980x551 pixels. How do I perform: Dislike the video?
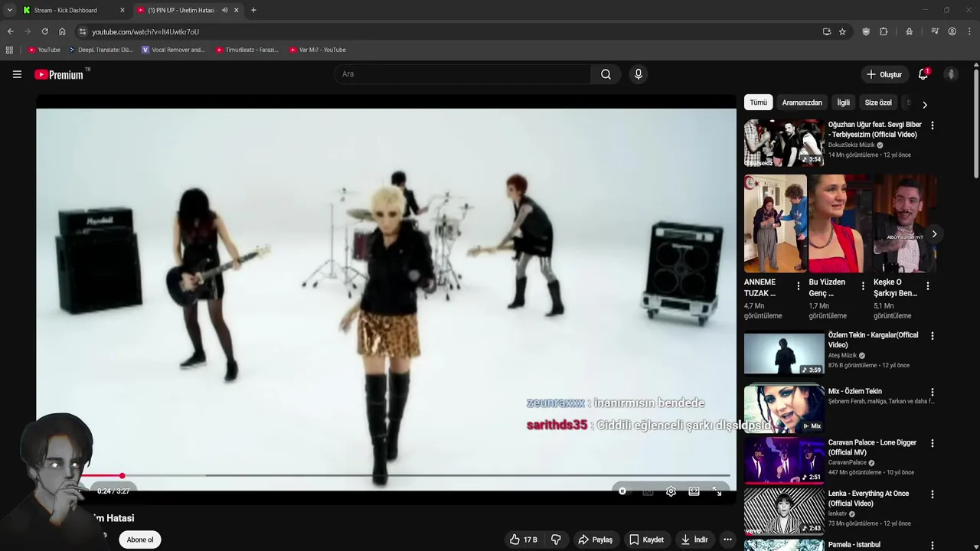pos(556,540)
